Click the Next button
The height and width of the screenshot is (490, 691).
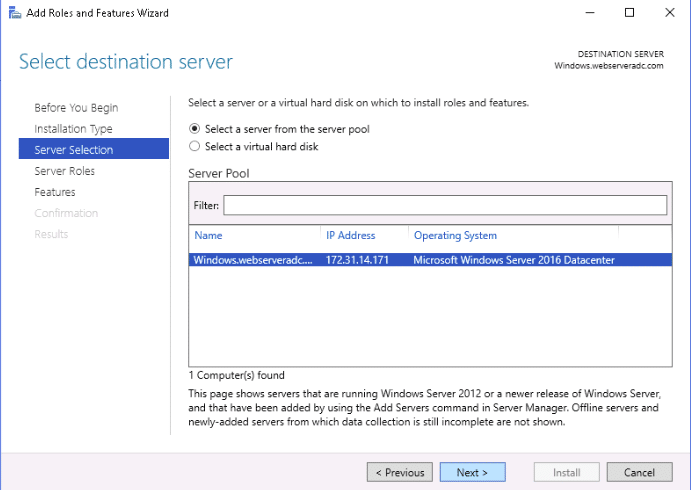(472, 472)
